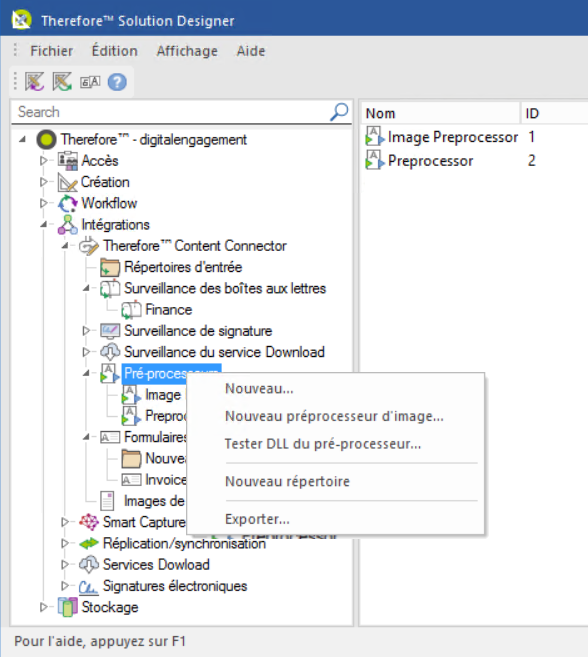The width and height of the screenshot is (588, 657).
Task: Click the Smart Capture icon
Action: click(x=89, y=522)
